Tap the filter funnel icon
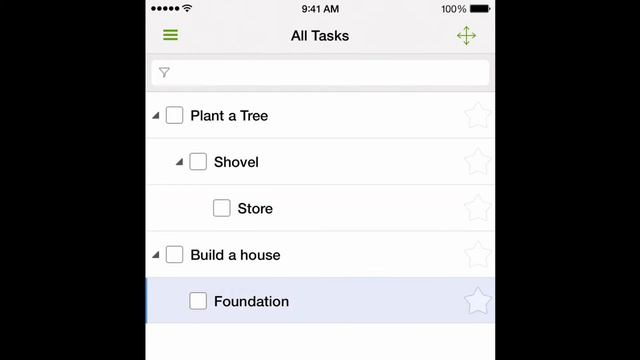This screenshot has width=640, height=360. coord(164,72)
